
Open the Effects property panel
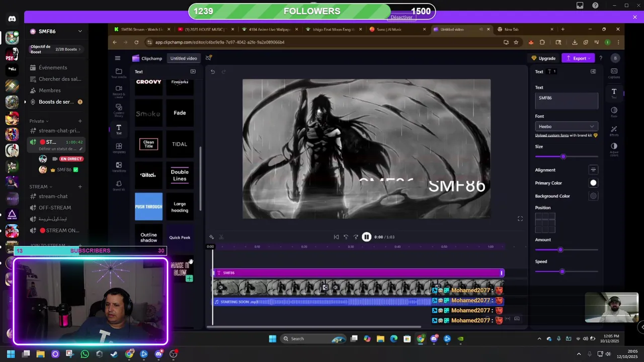(x=614, y=131)
